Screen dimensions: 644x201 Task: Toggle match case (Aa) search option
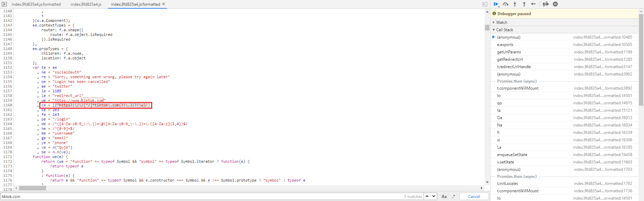click(x=444, y=196)
